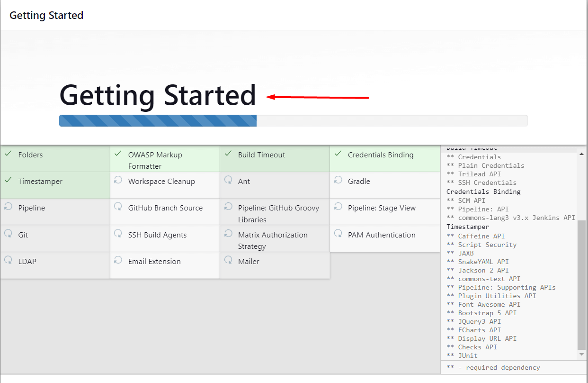Click the Credentials Binding heading in log
The height and width of the screenshot is (383, 588).
pos(483,192)
